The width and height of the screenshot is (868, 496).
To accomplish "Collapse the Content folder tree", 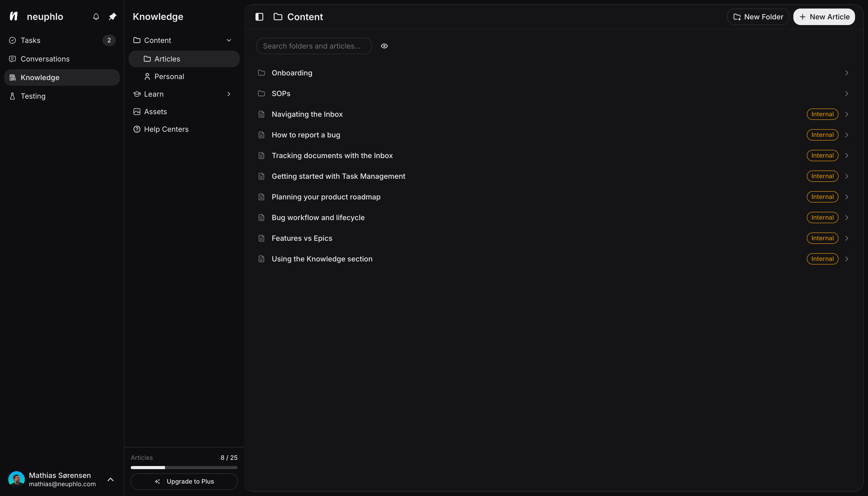I will pos(229,40).
